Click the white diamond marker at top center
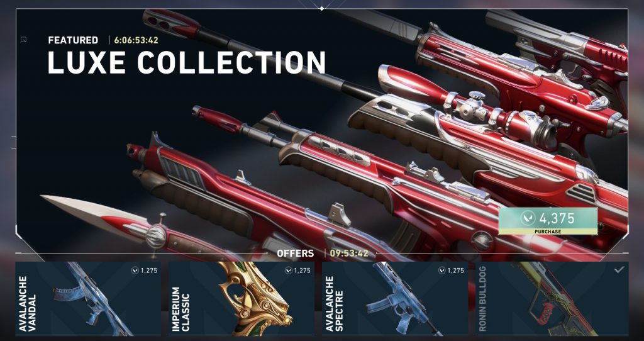The image size is (644, 341). tap(321, 8)
